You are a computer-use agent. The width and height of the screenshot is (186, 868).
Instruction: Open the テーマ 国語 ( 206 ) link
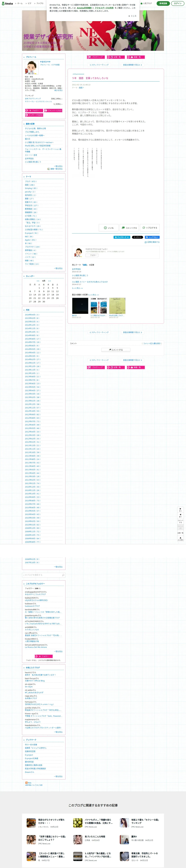[30, 185]
